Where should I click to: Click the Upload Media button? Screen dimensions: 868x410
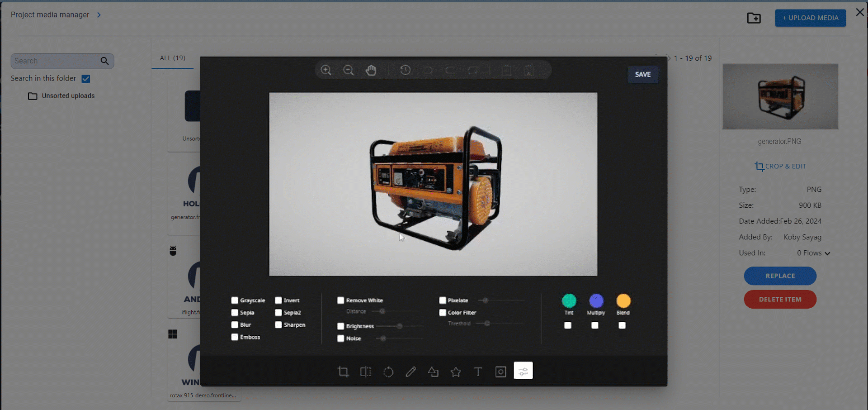(811, 18)
